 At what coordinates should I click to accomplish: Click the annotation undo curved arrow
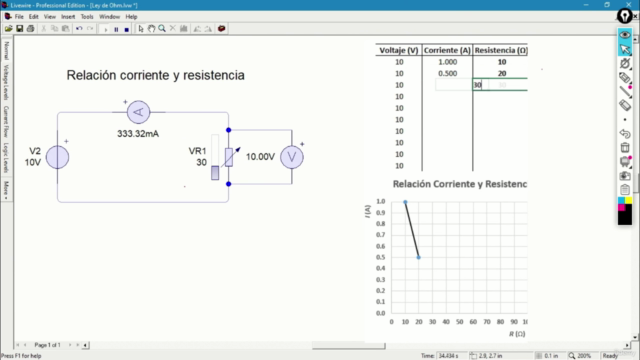[x=625, y=133]
